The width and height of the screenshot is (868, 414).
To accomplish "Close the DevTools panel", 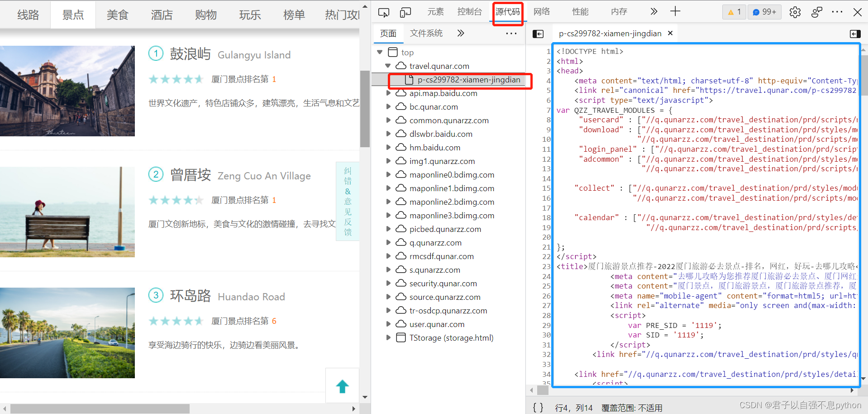I will [x=857, y=12].
